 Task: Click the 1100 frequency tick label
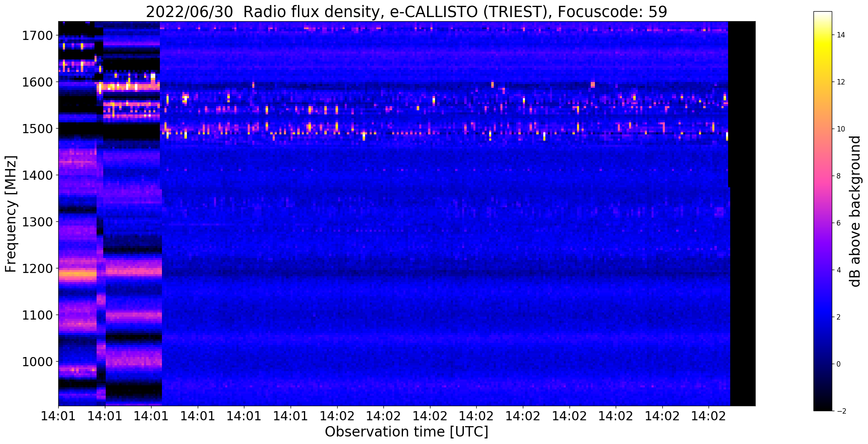(x=37, y=315)
